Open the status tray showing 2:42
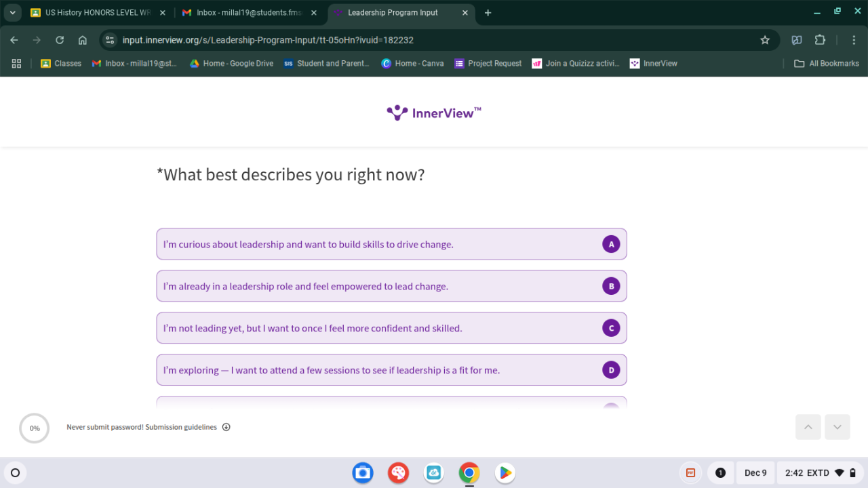The width and height of the screenshot is (868, 488). pos(821,472)
